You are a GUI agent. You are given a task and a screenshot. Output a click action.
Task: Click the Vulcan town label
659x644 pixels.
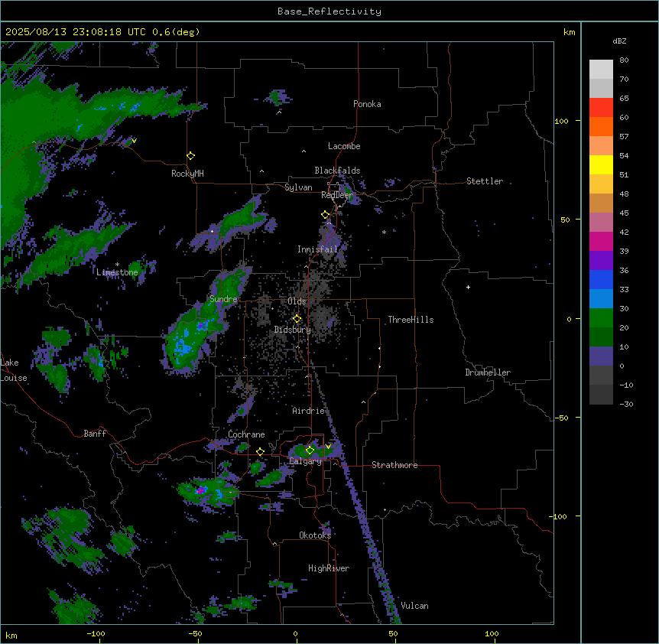[x=414, y=606]
